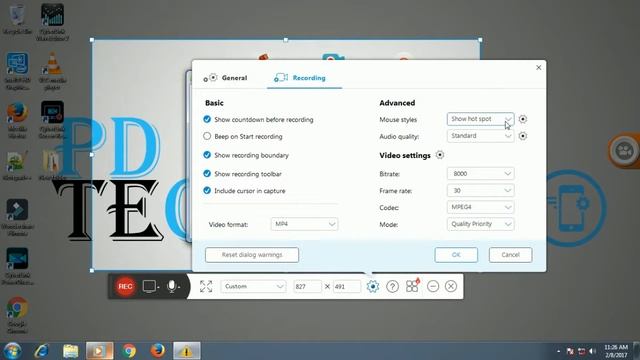Open Codec dropdown showing MPEG4
This screenshot has width=640, height=360.
click(480, 207)
